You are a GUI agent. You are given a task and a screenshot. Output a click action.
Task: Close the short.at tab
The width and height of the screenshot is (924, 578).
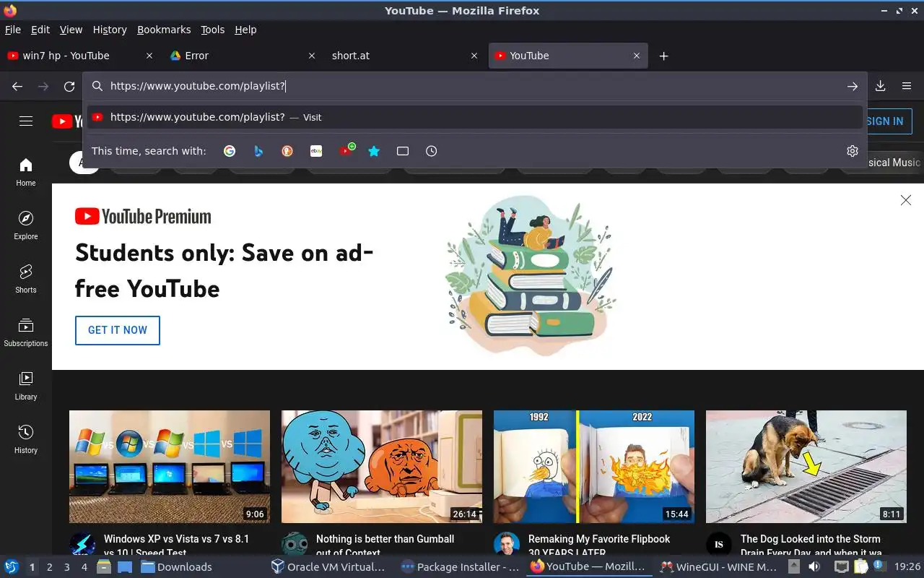(474, 56)
